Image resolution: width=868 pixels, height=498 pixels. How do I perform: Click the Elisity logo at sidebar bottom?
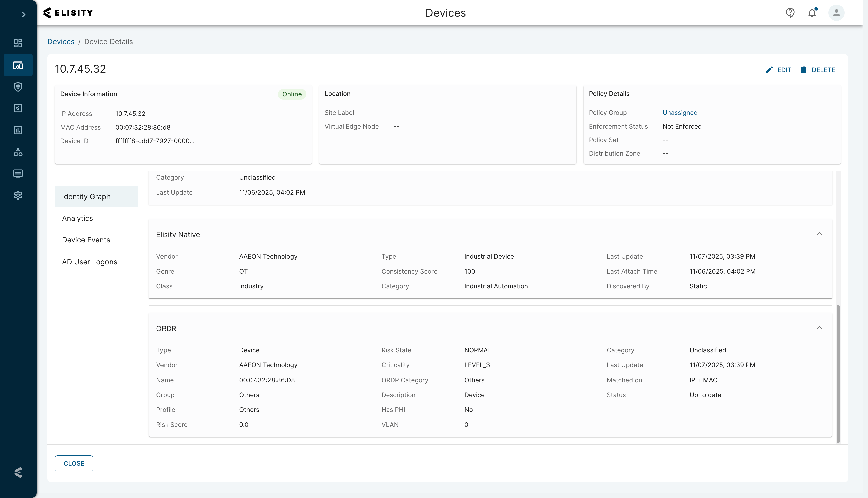pos(18,473)
